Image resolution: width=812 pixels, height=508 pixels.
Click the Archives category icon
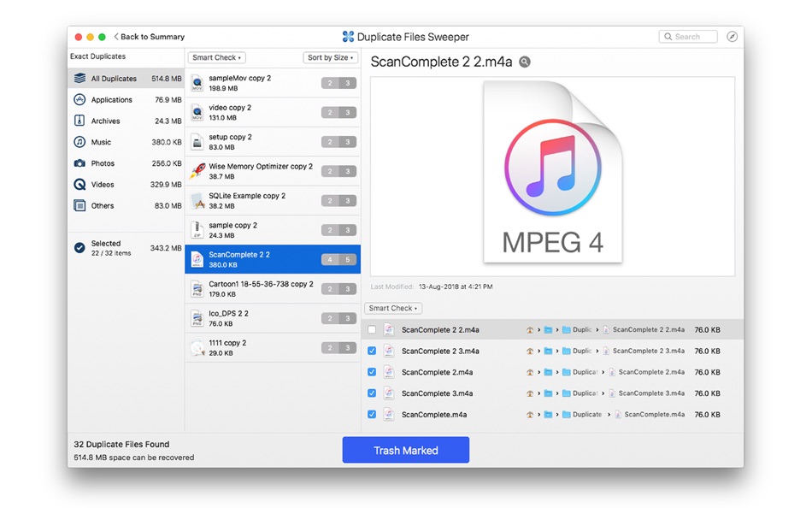(79, 121)
